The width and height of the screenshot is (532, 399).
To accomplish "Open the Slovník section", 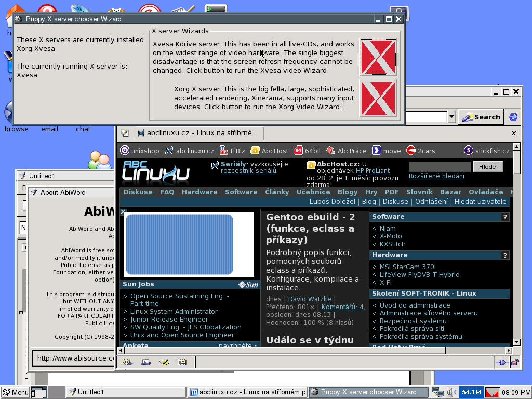I will click(x=419, y=192).
